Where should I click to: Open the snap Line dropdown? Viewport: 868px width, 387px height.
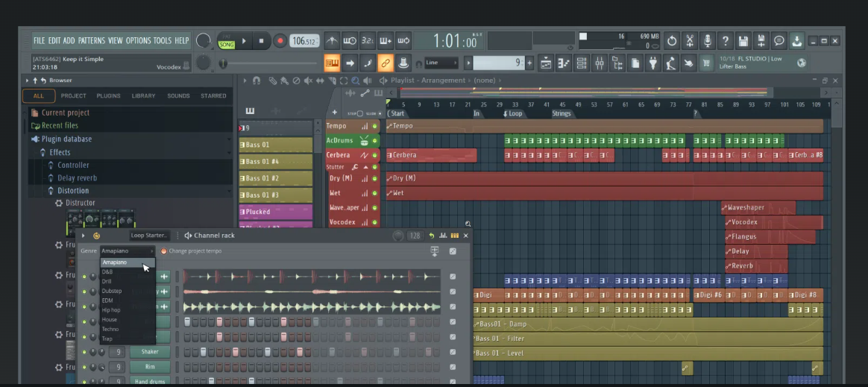441,63
